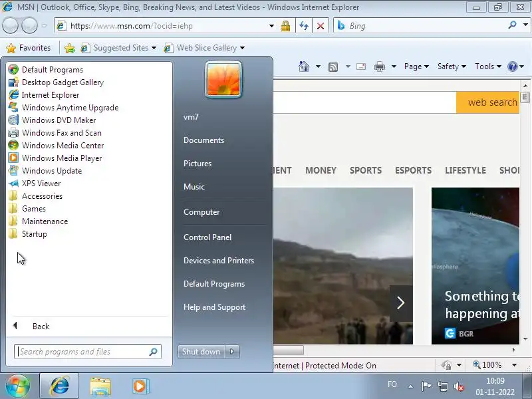Open Devices and Printers

tap(219, 261)
